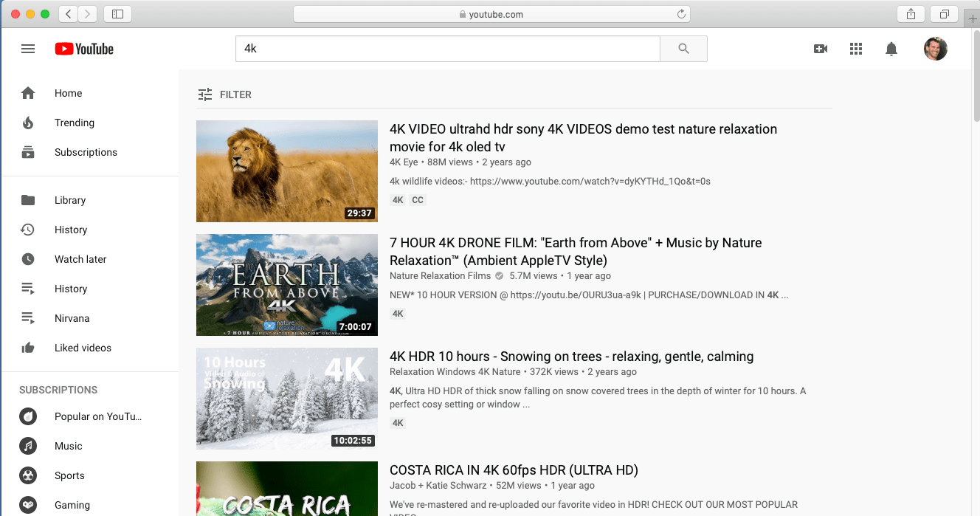Go to the Subscriptions feed
The height and width of the screenshot is (516, 980).
86,152
